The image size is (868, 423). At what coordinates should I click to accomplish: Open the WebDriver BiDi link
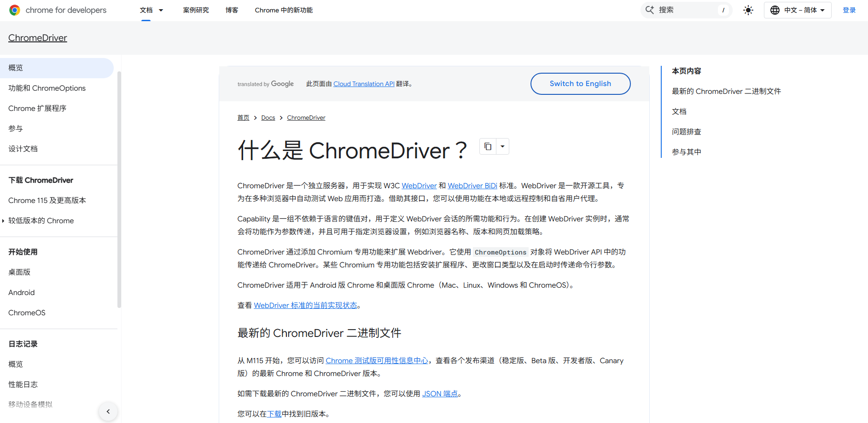[472, 186]
